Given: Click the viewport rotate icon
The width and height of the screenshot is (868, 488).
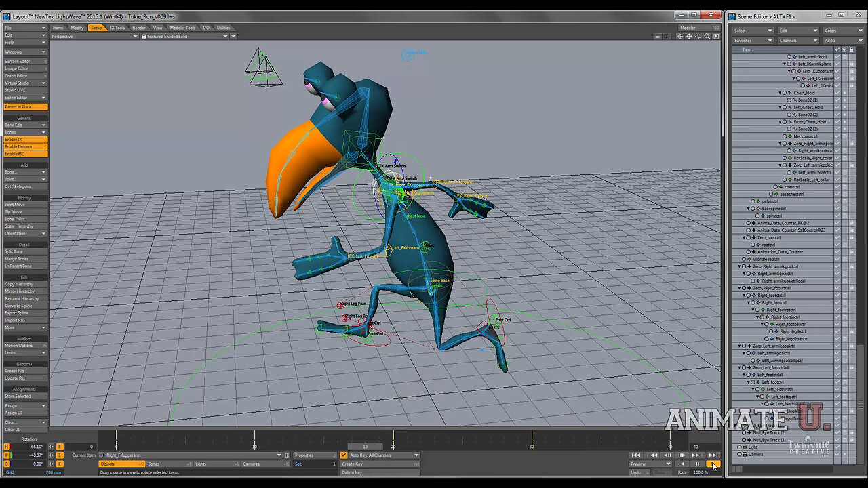Looking at the screenshot, I should click(698, 37).
